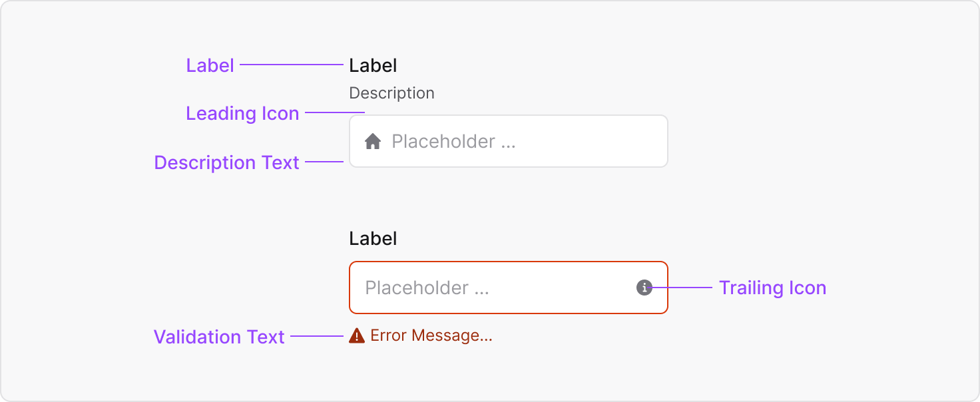Click the Placeholder text beside the home icon
This screenshot has width=980, height=402.
pyautogui.click(x=453, y=141)
